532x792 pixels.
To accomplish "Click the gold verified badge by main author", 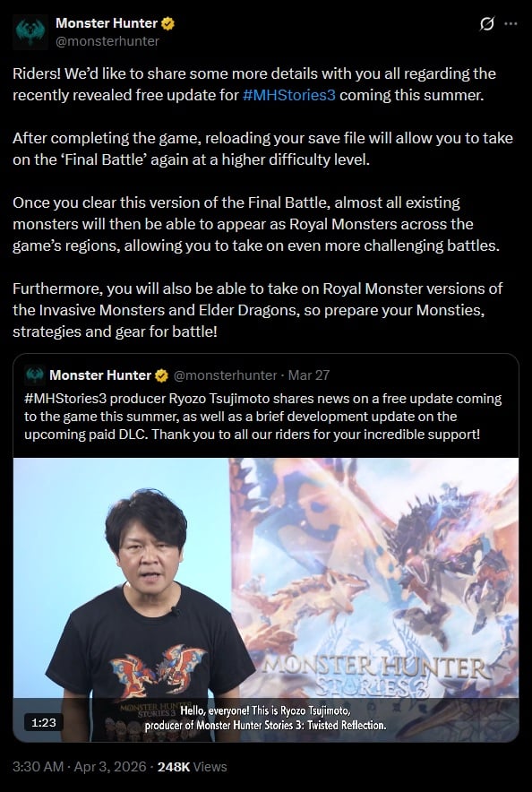I will tap(167, 23).
